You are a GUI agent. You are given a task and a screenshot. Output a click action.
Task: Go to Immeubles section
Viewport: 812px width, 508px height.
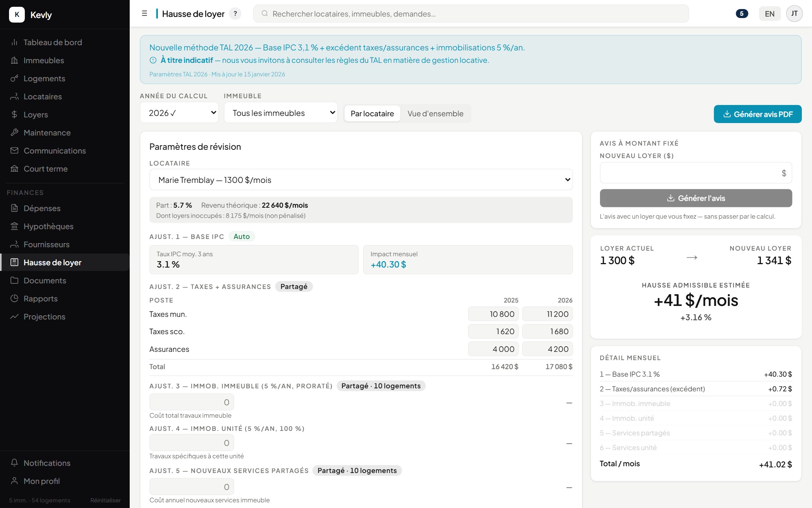click(65, 60)
